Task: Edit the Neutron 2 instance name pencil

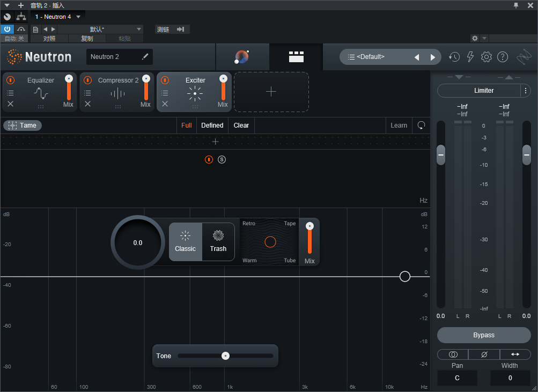Action: 145,57
